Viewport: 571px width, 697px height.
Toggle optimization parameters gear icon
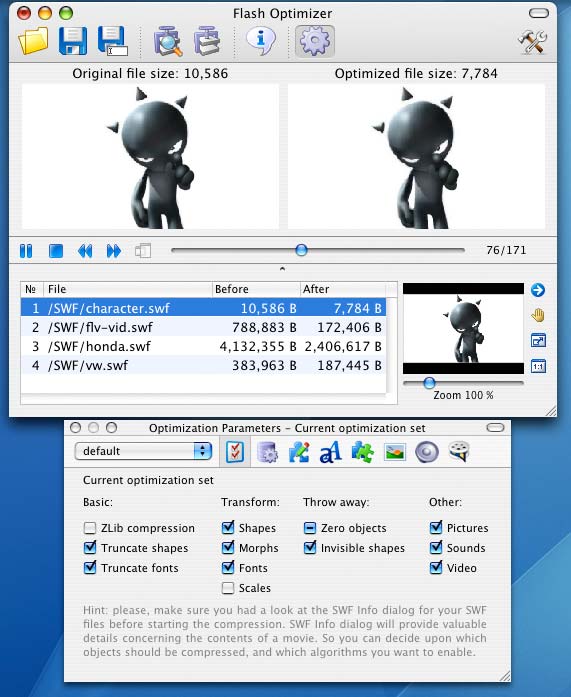pos(315,41)
